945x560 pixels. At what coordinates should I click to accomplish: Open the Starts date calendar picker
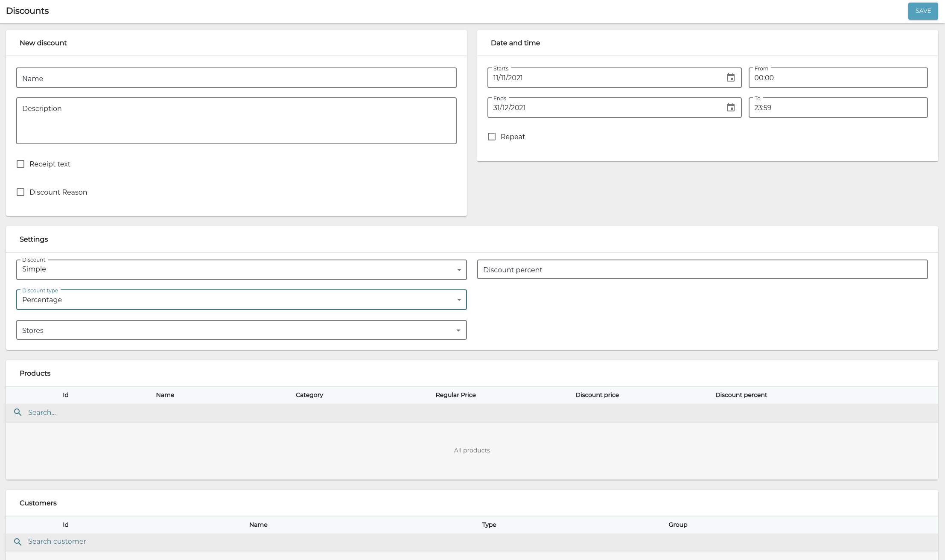(x=730, y=78)
